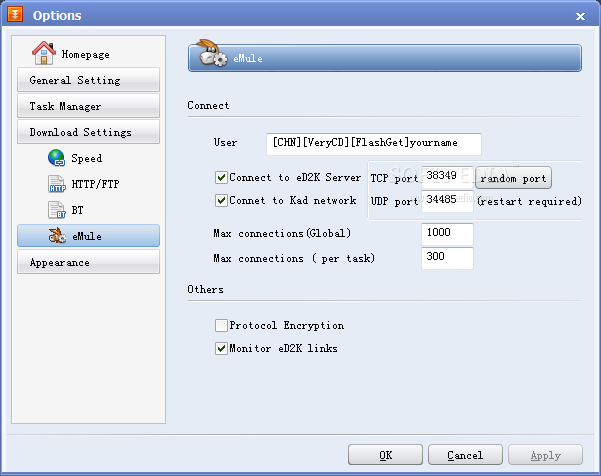Click the FlashGet title bar icon
601x476 pixels.
pos(15,15)
